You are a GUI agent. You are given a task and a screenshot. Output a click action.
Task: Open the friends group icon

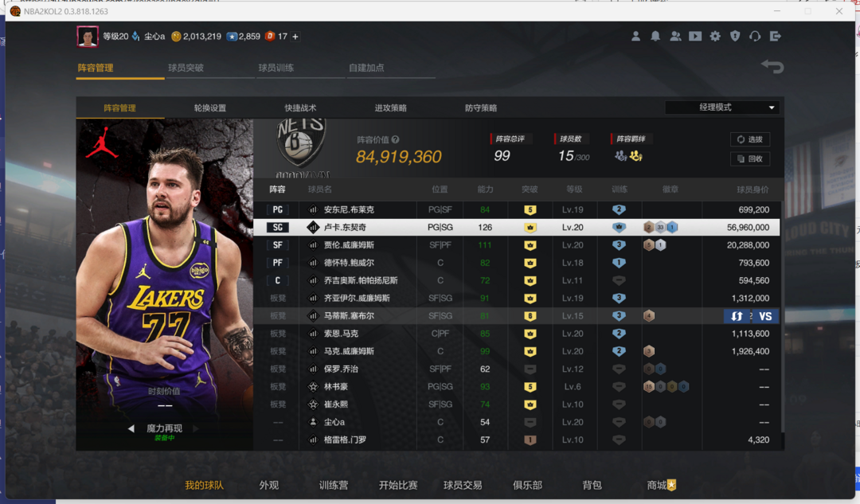[675, 36]
